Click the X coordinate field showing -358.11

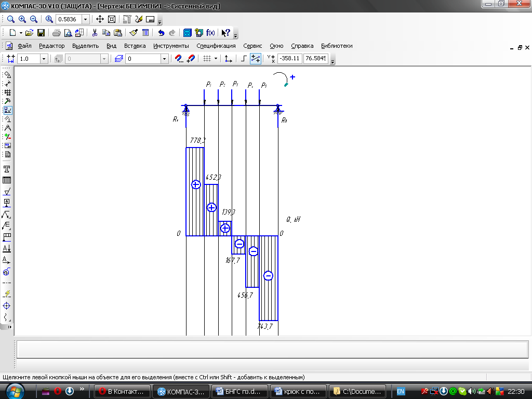(289, 59)
